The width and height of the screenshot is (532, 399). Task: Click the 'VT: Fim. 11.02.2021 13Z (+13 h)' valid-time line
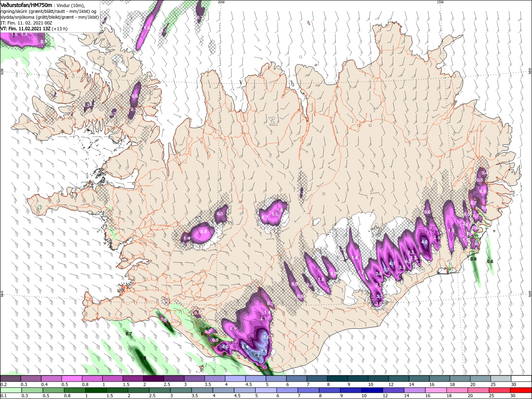34,29
